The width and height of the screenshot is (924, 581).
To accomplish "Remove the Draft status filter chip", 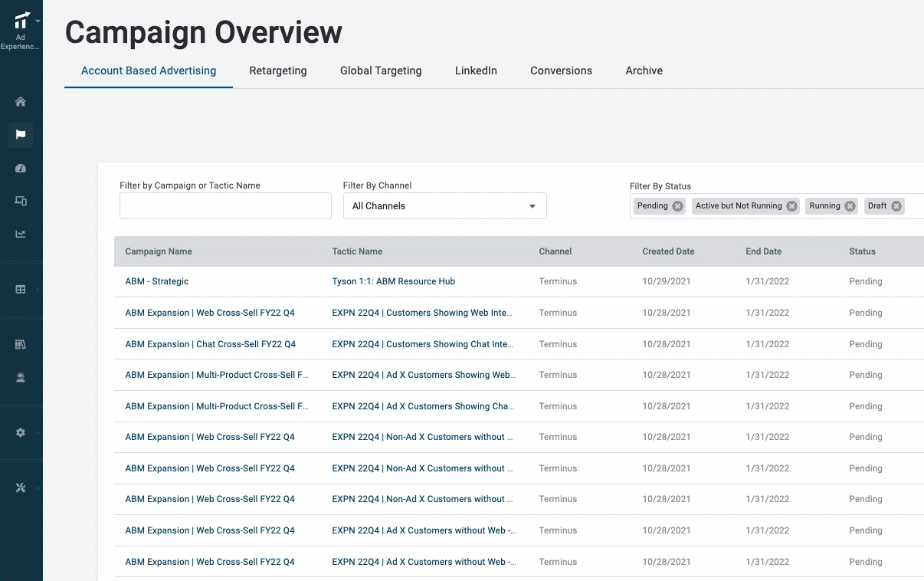I will tap(896, 206).
